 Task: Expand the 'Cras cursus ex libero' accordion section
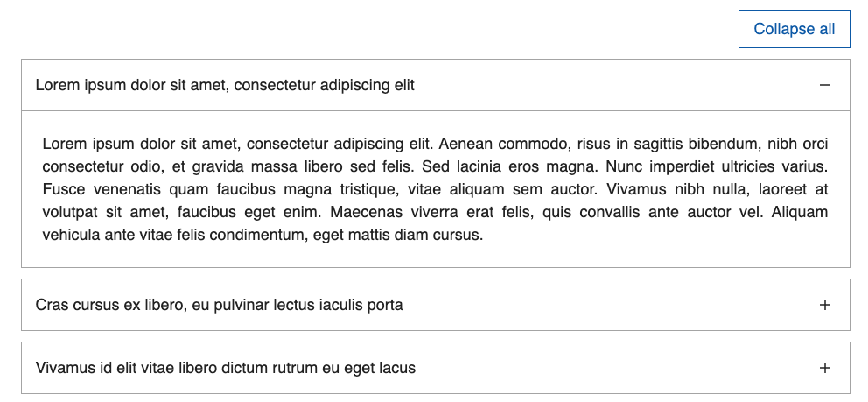[x=436, y=305]
